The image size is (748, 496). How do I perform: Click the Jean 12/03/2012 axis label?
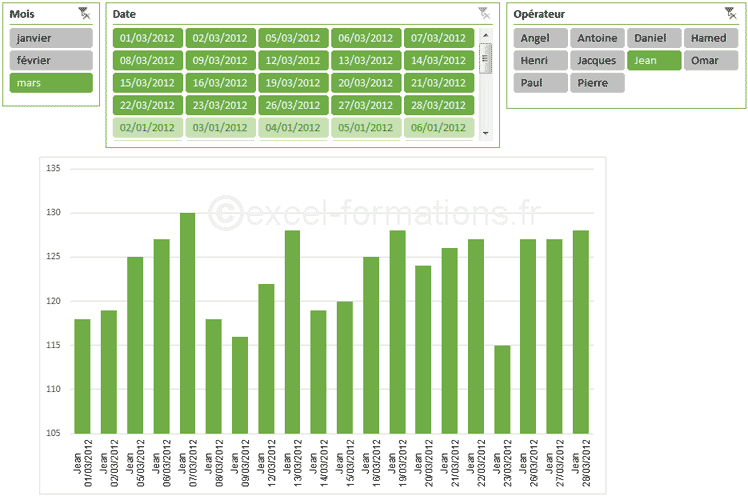266,463
